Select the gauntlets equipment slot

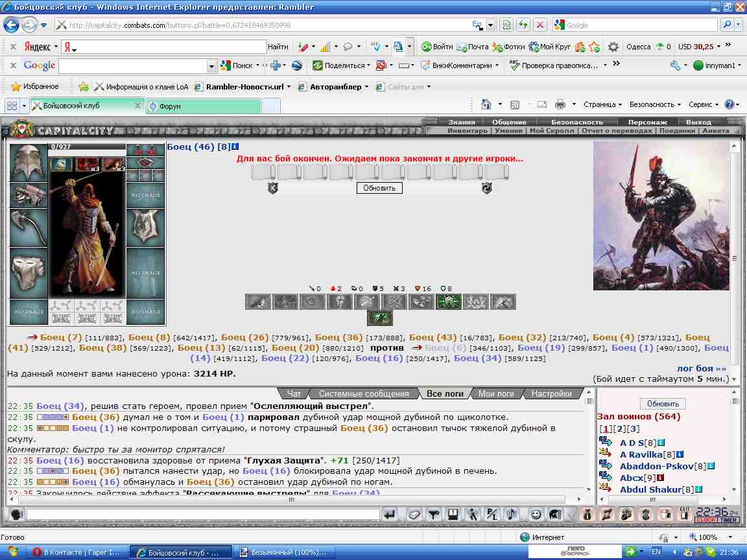(x=28, y=196)
